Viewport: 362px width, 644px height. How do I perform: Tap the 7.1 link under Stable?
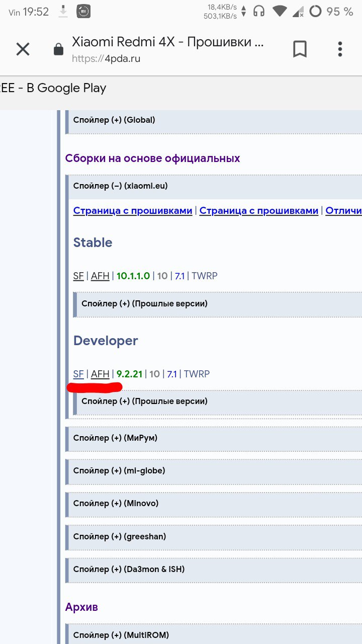click(x=180, y=276)
